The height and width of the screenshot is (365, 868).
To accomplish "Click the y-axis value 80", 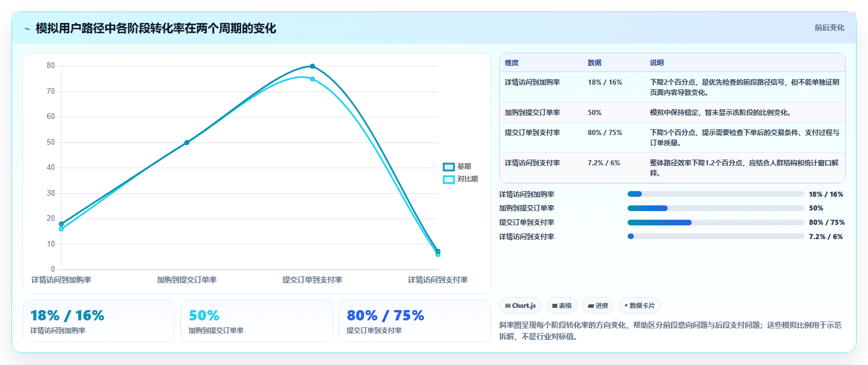I will point(51,66).
